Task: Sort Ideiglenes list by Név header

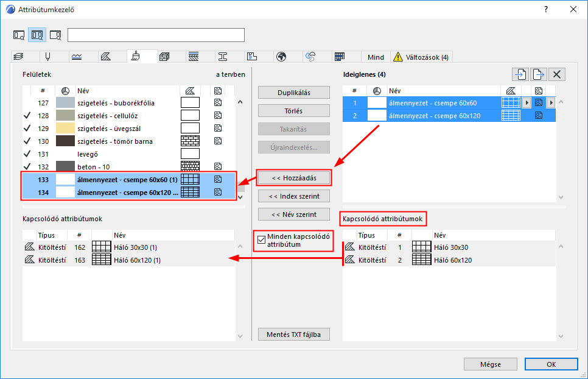Action: 444,91
